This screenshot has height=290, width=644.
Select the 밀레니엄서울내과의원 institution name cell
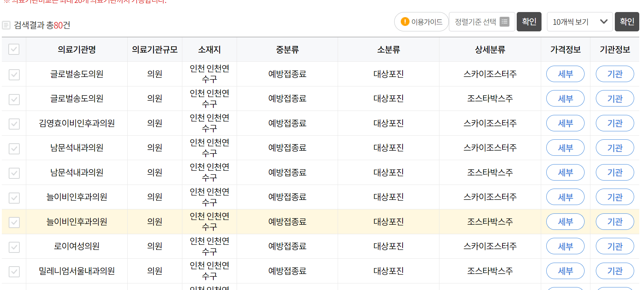(77, 271)
